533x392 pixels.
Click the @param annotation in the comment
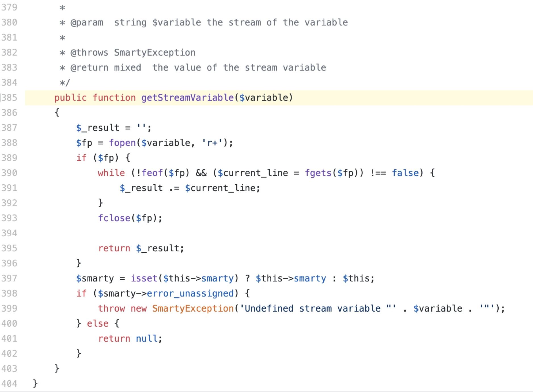click(x=87, y=22)
